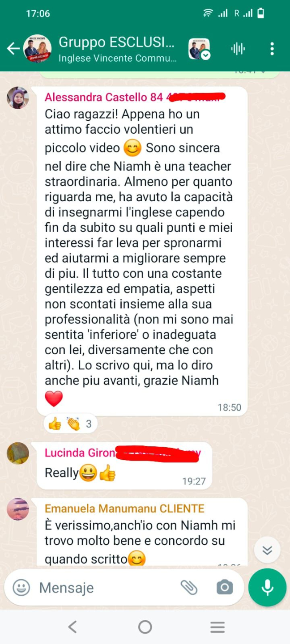
Task: Open the camera from message bar
Action: [x=224, y=587]
